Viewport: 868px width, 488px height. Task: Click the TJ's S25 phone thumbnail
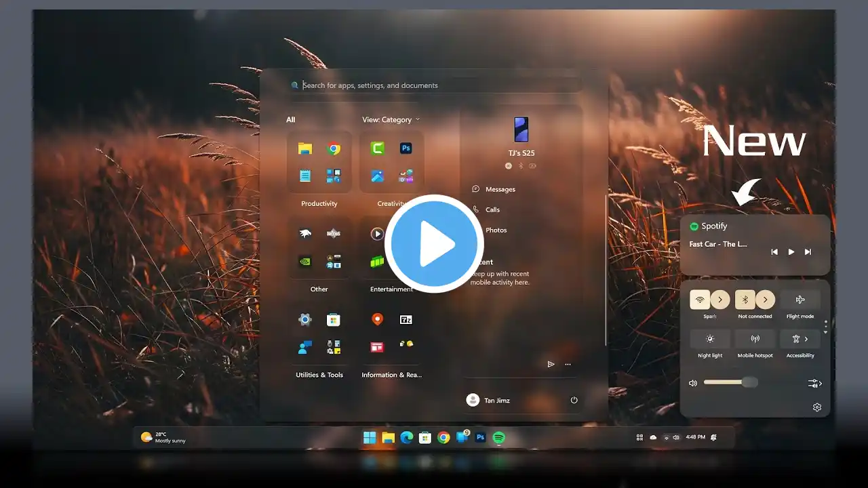point(521,129)
